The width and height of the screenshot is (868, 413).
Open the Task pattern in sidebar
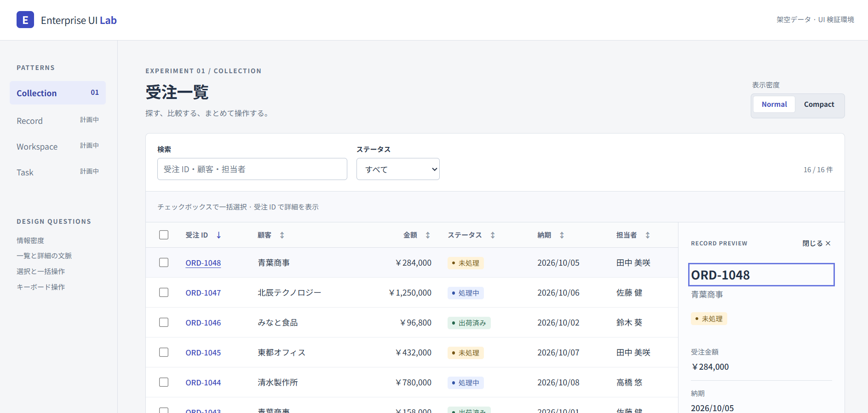[57, 172]
